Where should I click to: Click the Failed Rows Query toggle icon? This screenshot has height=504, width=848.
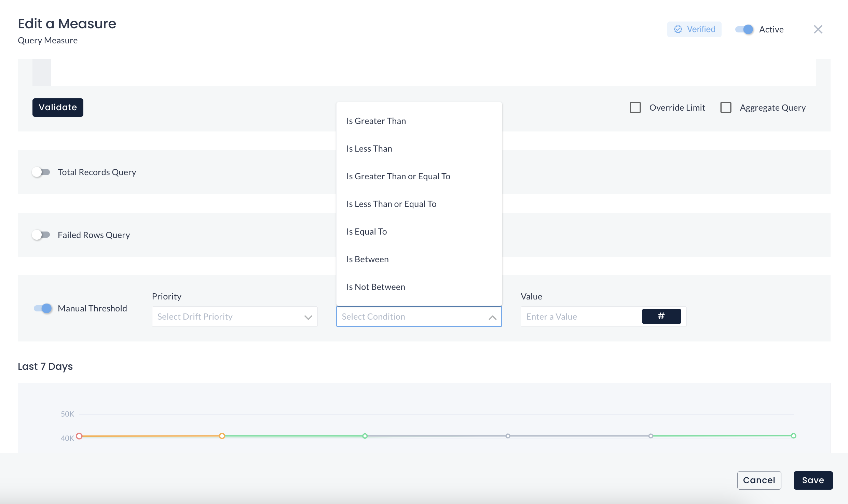[41, 235]
